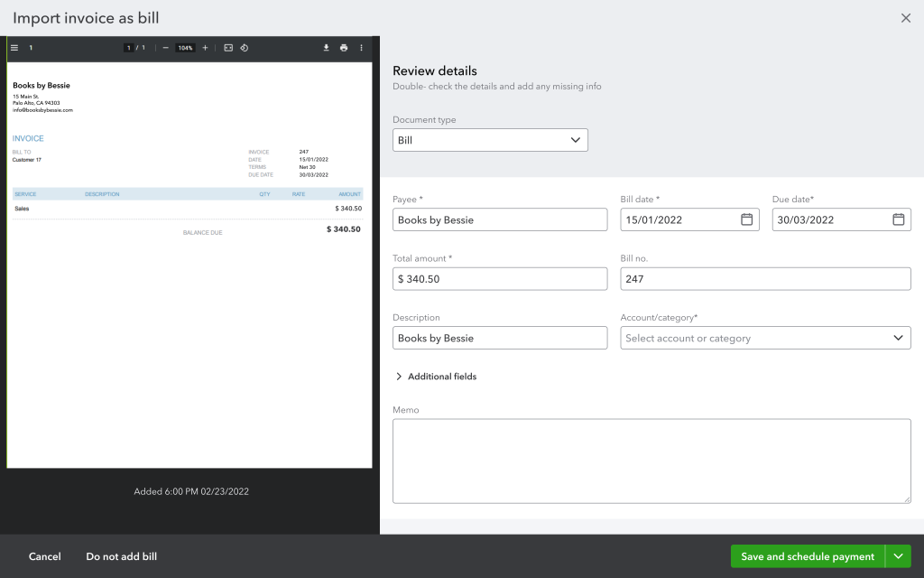Rotate the PDF with the rotate icon
The height and width of the screenshot is (578, 924).
click(x=244, y=48)
